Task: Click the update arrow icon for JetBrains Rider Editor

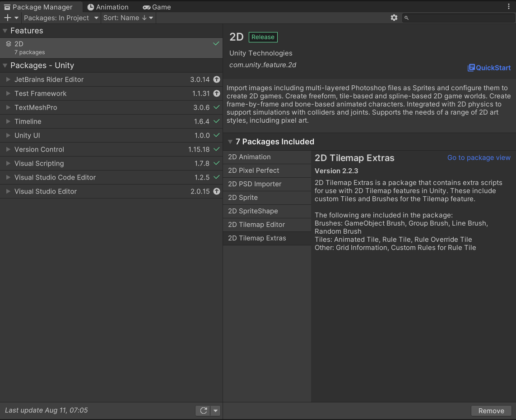Action: coord(217,79)
